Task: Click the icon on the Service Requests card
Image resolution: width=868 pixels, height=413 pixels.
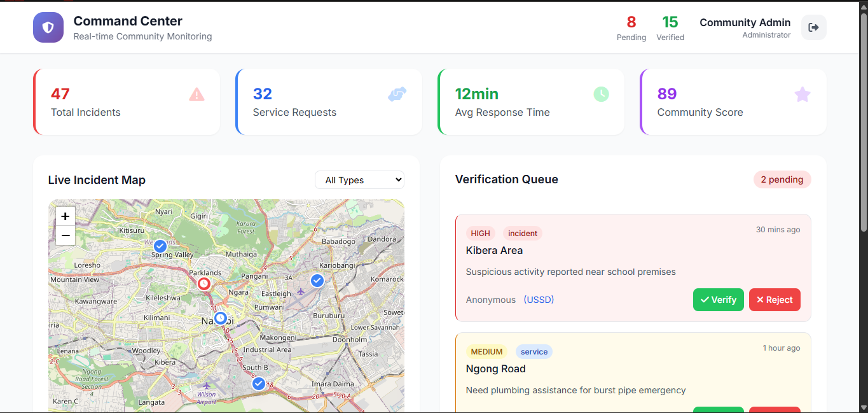Action: coord(397,94)
